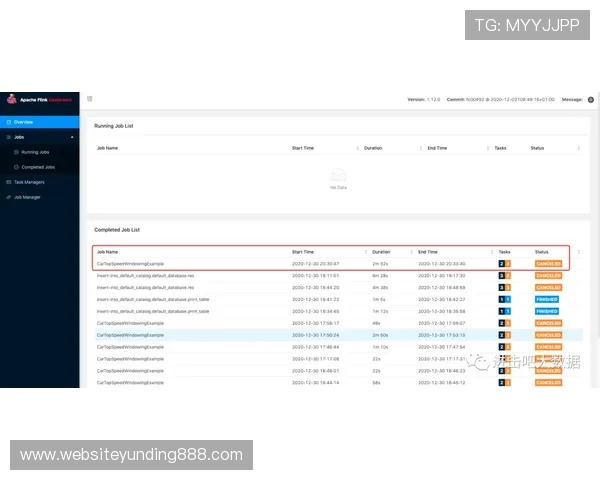600x480 pixels.
Task: Click the Apache Flink logo icon
Action: (12, 99)
